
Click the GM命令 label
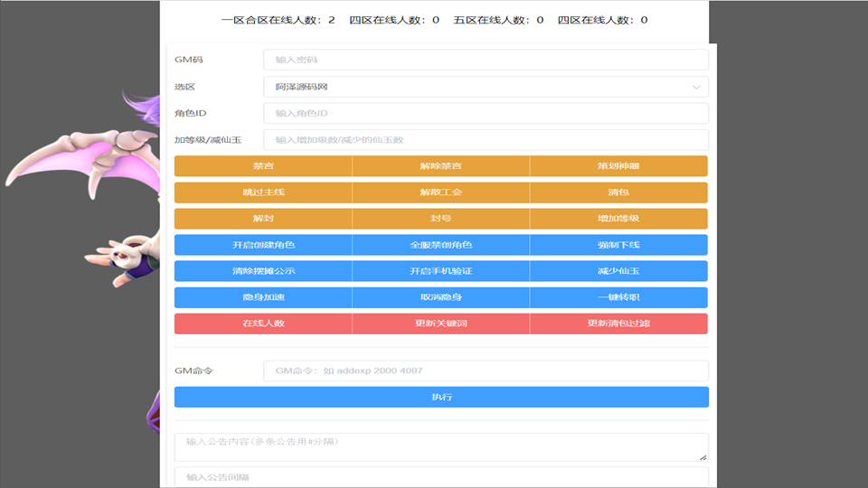click(x=193, y=371)
